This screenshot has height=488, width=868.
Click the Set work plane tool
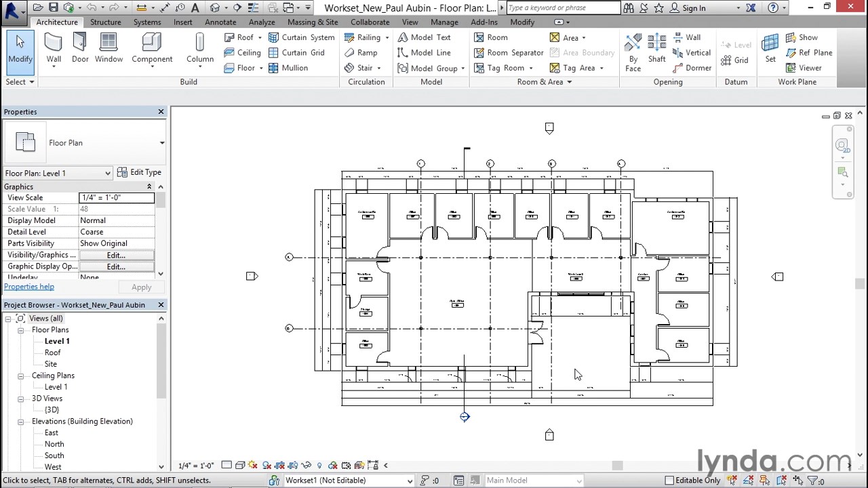[770, 48]
